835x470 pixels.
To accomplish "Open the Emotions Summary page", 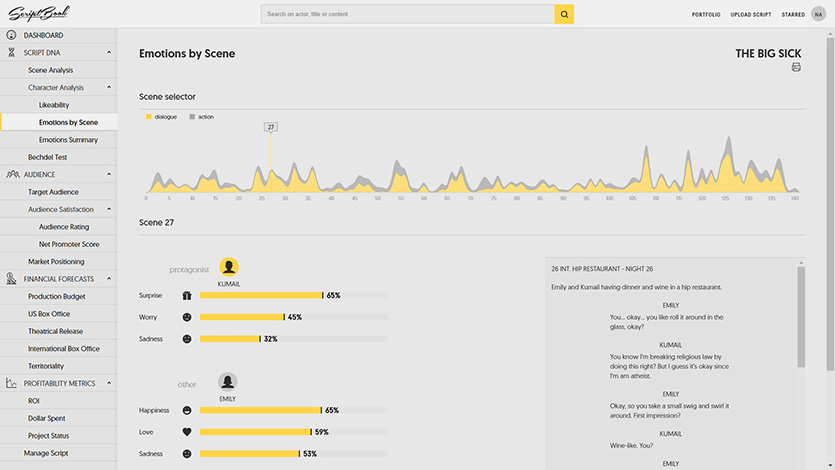I will pos(68,140).
